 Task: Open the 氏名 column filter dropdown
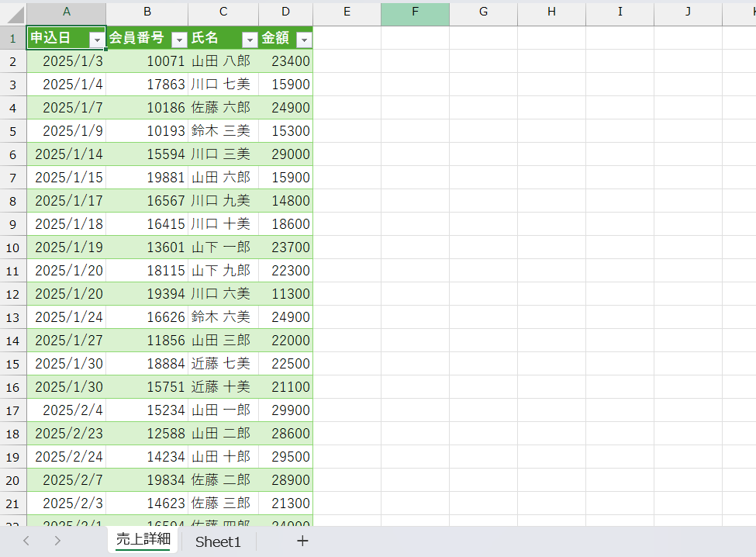click(x=250, y=40)
